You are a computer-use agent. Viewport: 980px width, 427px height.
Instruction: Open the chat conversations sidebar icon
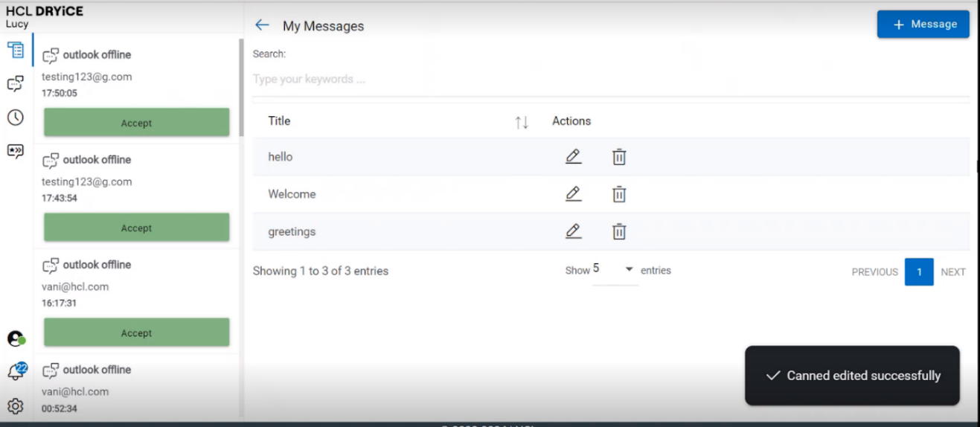click(16, 84)
